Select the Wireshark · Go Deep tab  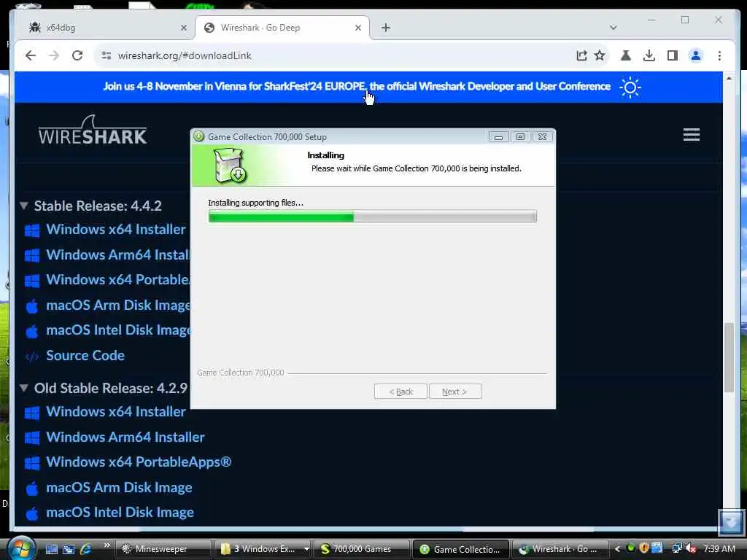(x=282, y=28)
